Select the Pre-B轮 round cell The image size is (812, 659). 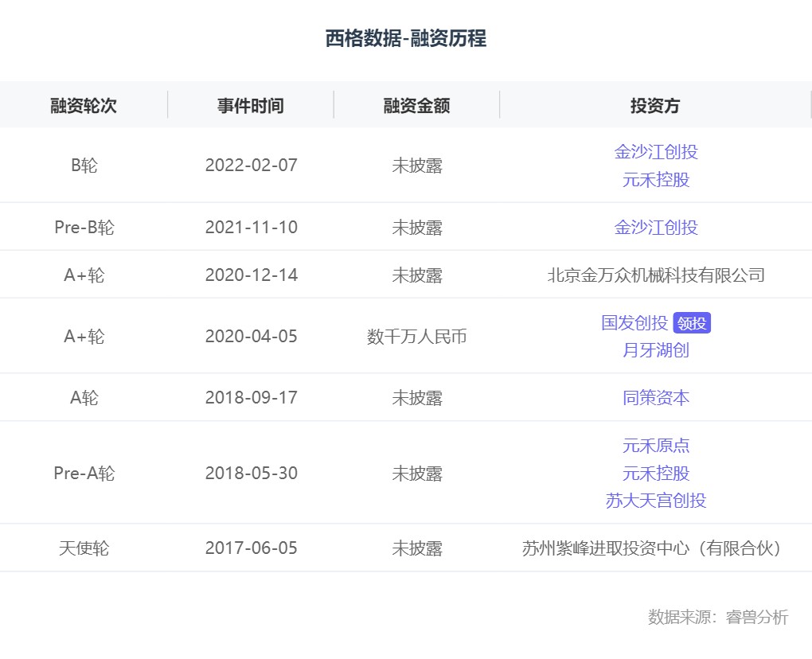click(84, 228)
